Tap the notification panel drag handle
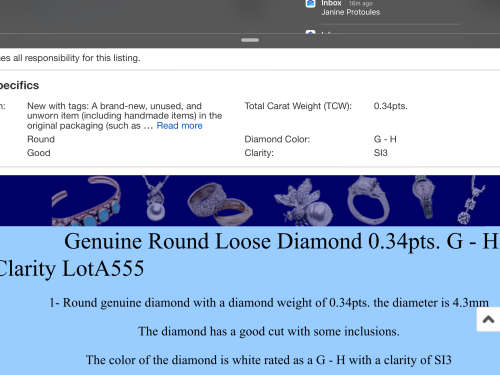This screenshot has height=375, width=500. point(250,40)
